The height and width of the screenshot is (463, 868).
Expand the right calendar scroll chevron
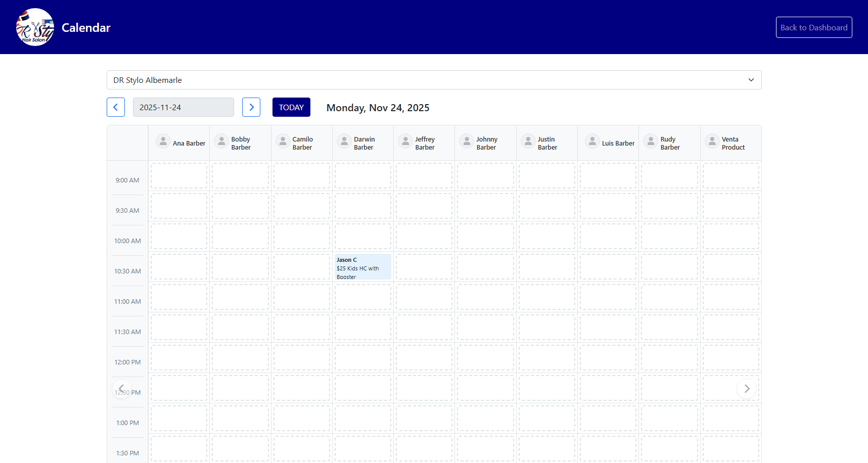pos(747,388)
